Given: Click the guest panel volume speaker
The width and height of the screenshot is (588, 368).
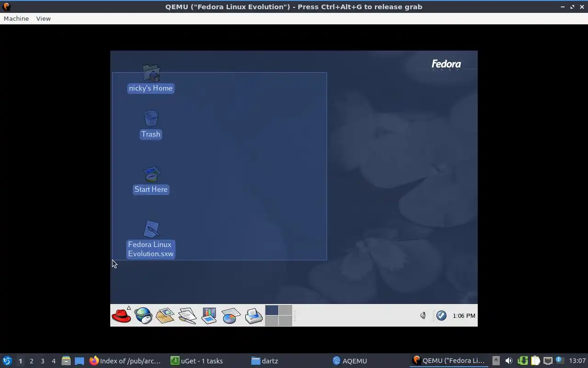Looking at the screenshot, I should (x=423, y=316).
